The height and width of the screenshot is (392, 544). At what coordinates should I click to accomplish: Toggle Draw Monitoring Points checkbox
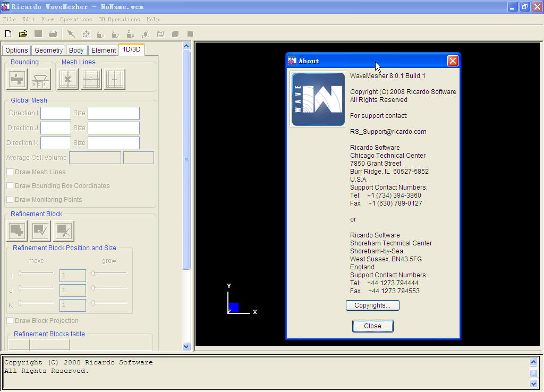tap(10, 200)
